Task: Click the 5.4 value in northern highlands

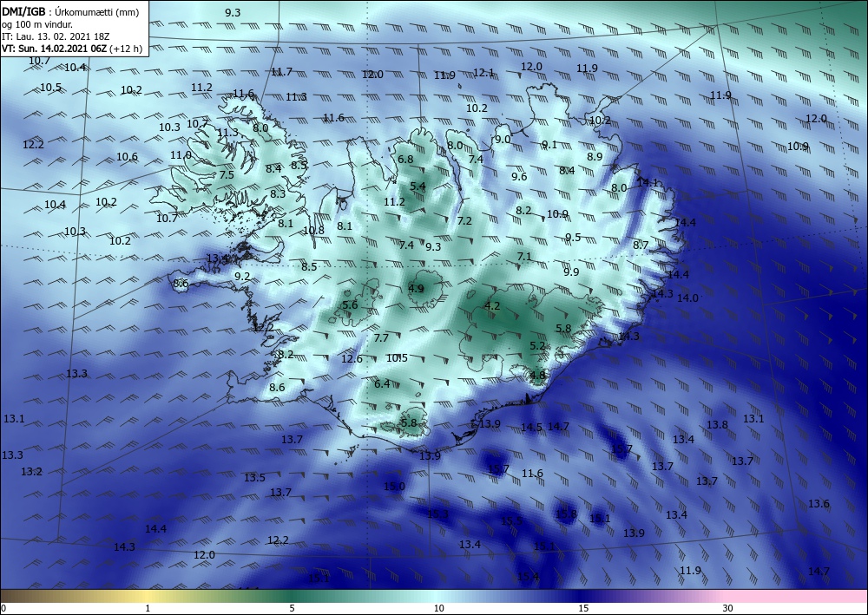Action: [x=418, y=186]
